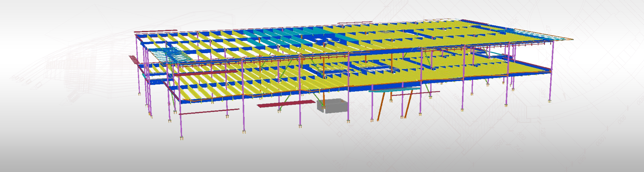
Task: Select the base plate of the front-most column
Action: (182, 138)
